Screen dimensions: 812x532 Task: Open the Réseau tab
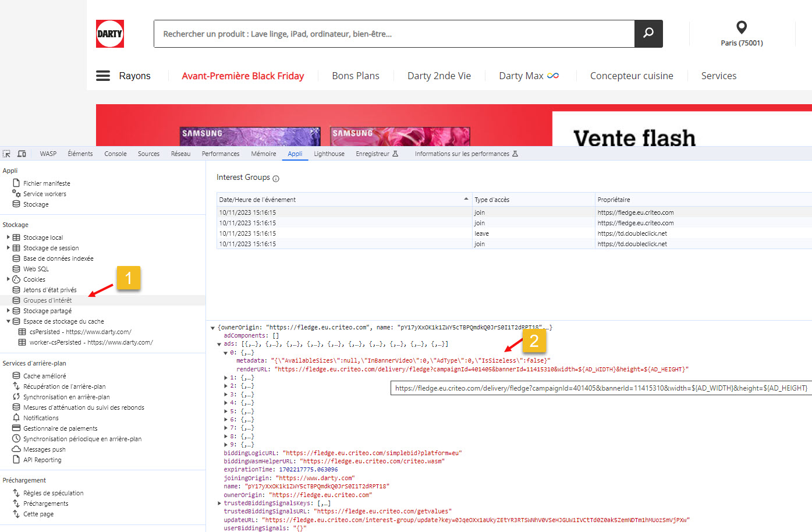[x=180, y=154]
